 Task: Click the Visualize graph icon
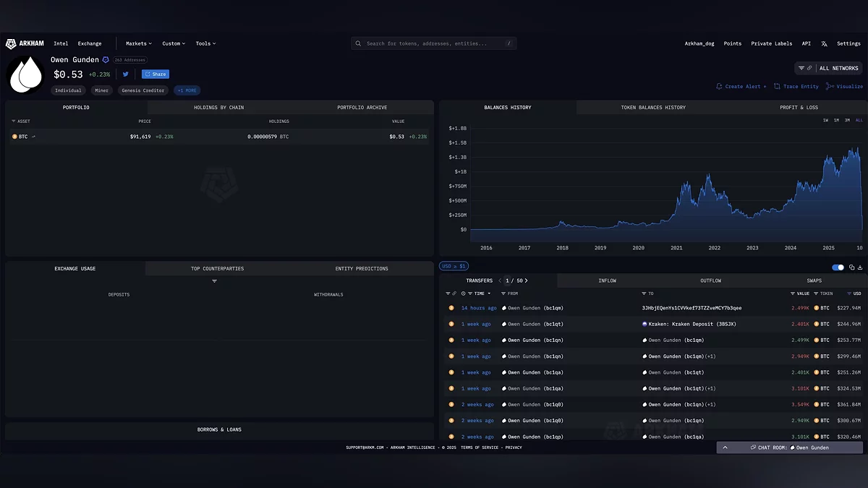click(831, 86)
